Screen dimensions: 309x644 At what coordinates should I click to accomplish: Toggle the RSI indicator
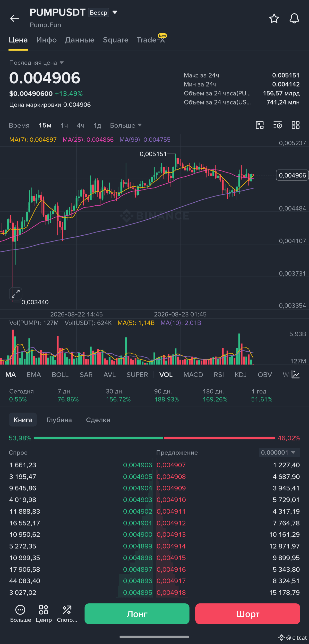219,375
